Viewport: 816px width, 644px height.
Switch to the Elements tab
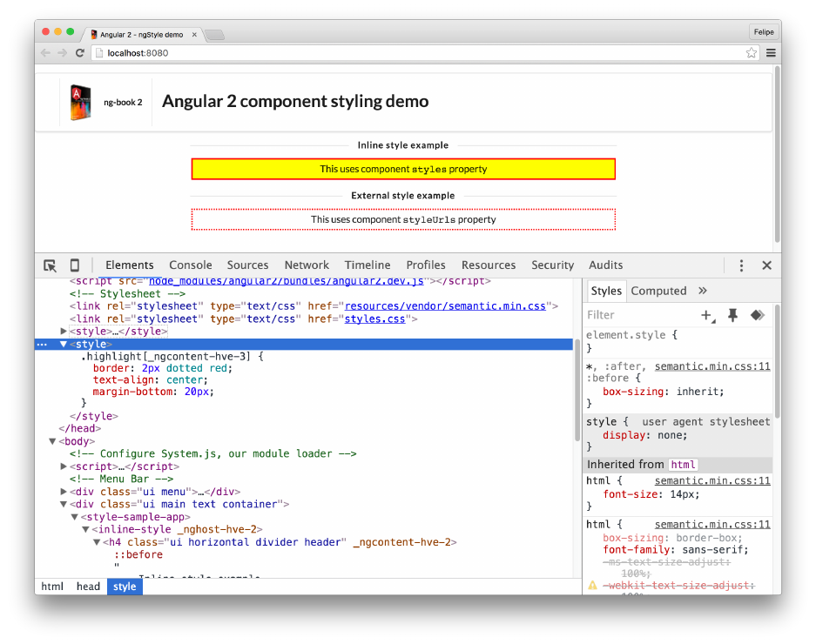[130, 265]
